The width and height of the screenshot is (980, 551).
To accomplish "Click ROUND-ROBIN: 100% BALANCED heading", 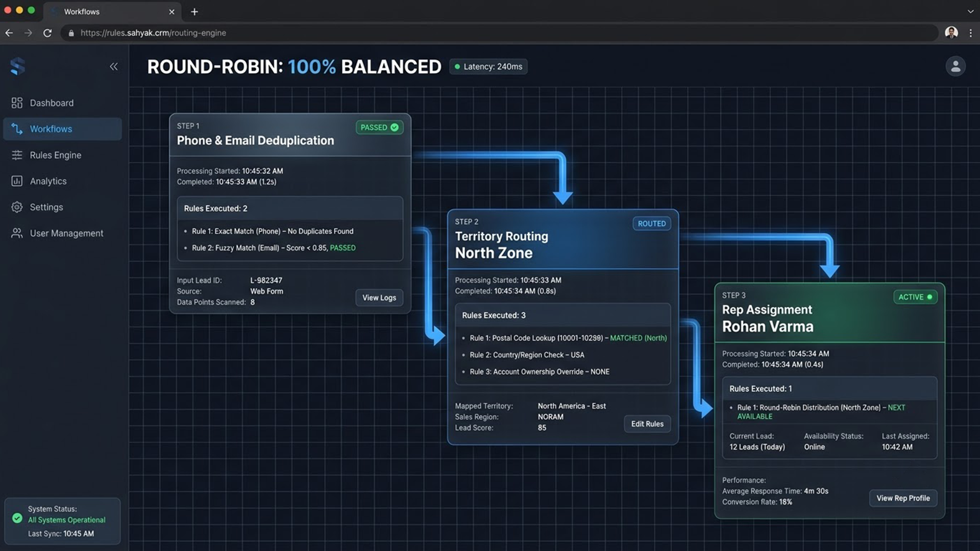I will (294, 67).
